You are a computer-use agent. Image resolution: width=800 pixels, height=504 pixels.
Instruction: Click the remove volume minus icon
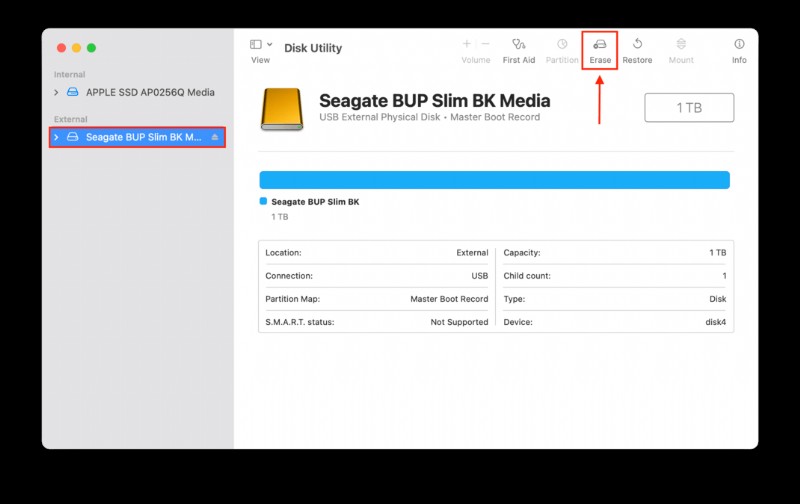point(485,44)
